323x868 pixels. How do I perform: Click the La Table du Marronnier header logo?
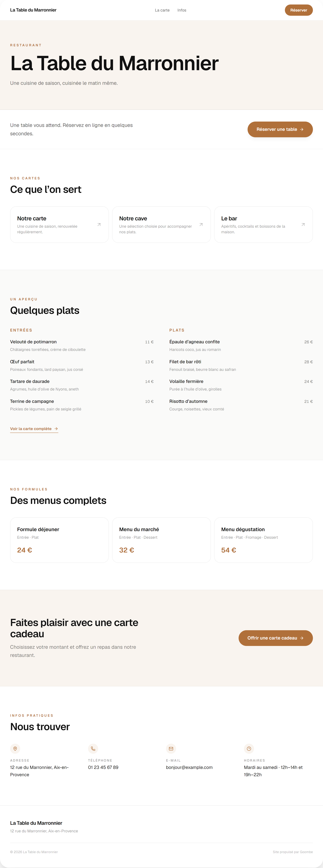pyautogui.click(x=33, y=10)
